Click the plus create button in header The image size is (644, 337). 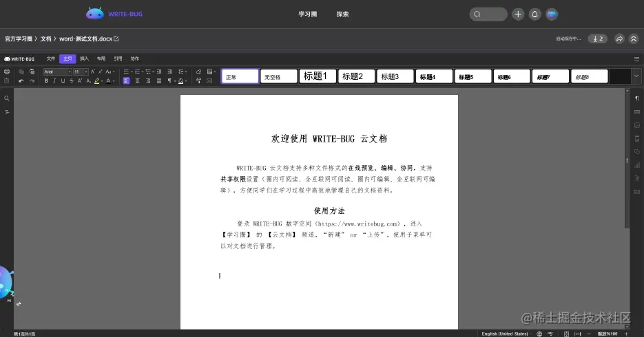click(518, 14)
